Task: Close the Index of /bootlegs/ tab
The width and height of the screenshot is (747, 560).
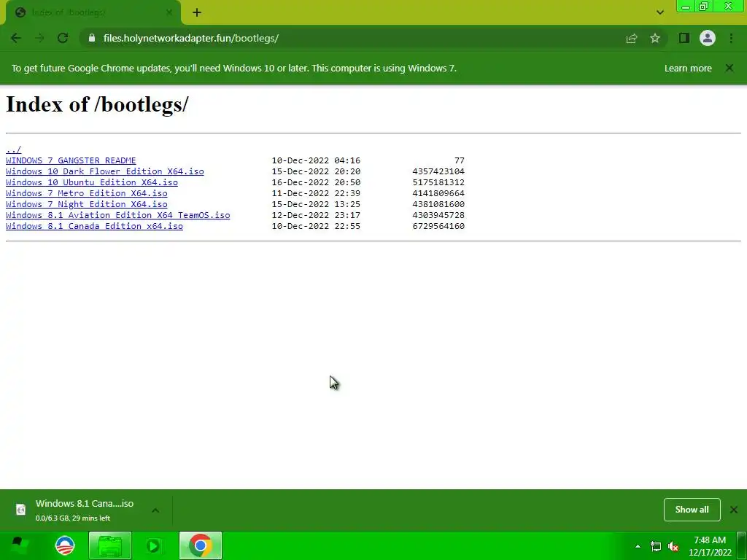Action: click(x=169, y=12)
